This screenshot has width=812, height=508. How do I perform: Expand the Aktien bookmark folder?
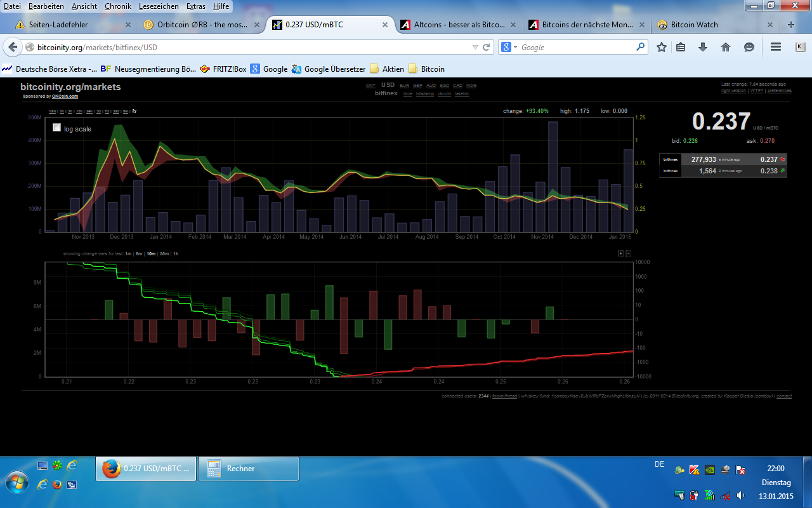tap(386, 69)
